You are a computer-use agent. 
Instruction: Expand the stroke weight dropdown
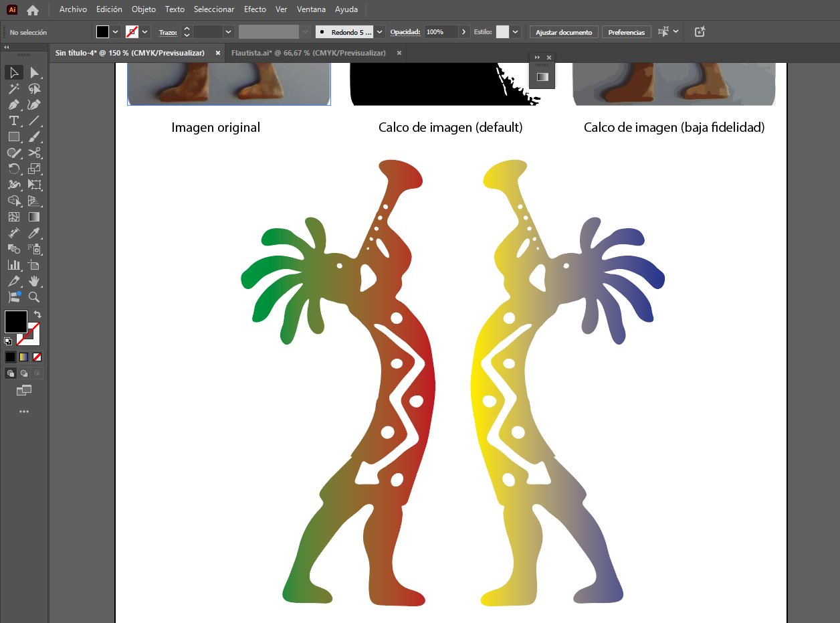coord(228,31)
